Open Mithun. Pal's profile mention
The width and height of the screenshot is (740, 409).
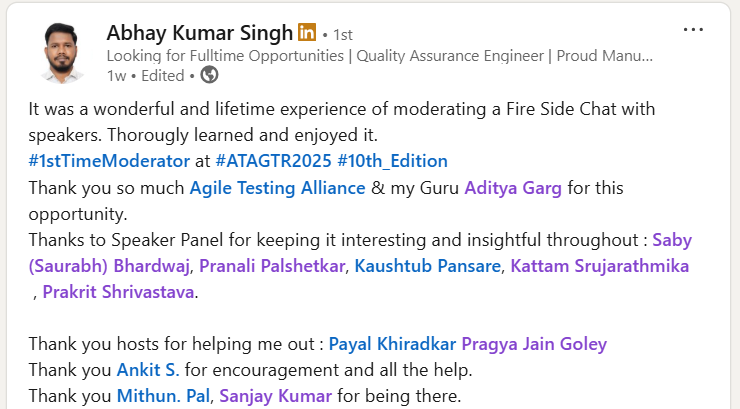[163, 396]
